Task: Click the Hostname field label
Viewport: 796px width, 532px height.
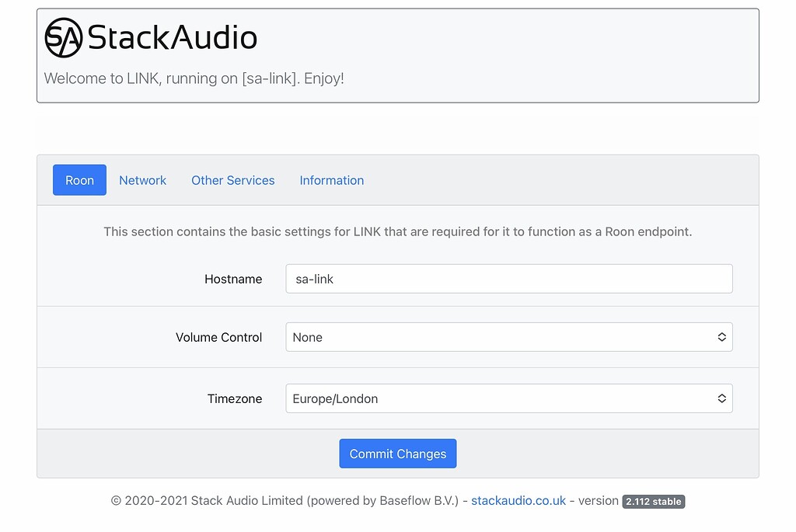Action: tap(233, 279)
